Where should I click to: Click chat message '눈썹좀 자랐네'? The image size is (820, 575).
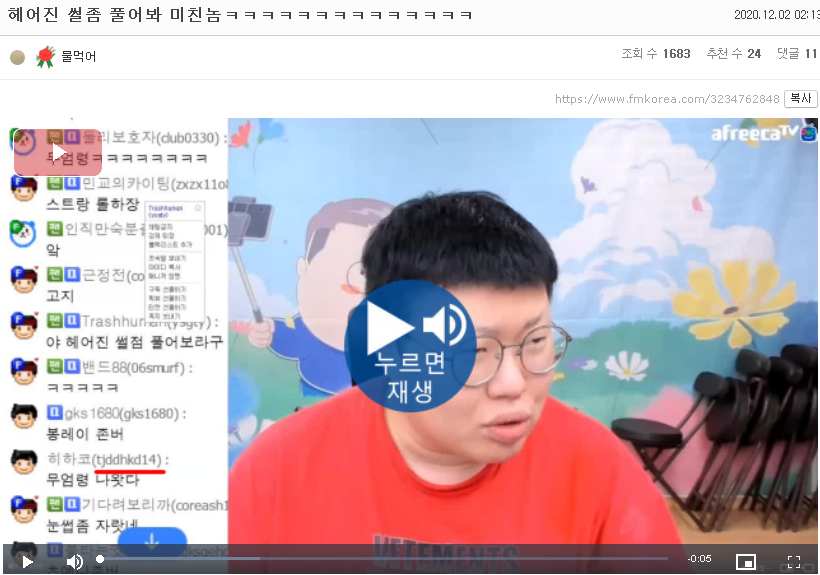pyautogui.click(x=93, y=526)
